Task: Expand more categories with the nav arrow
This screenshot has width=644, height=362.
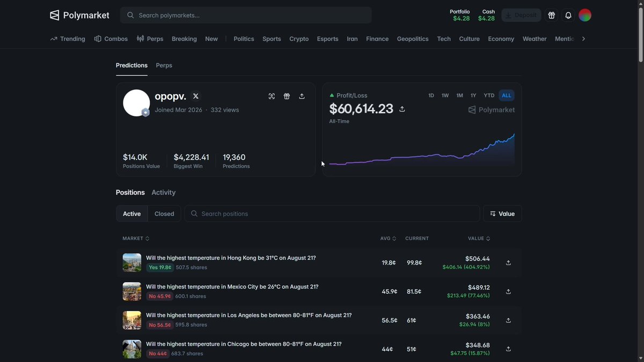Action: pos(583,39)
